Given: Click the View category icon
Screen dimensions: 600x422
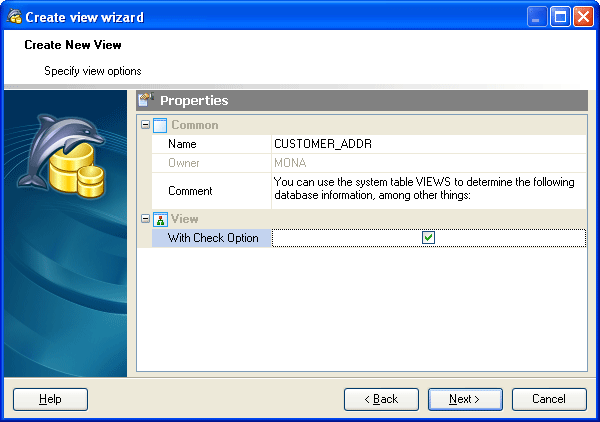Looking at the screenshot, I should pyautogui.click(x=160, y=219).
